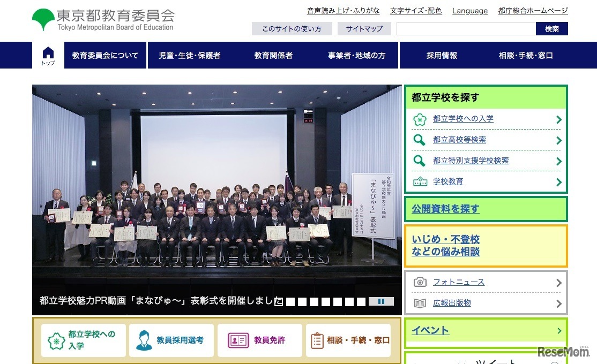Click the Language link in the header
The height and width of the screenshot is (364, 597).
click(469, 10)
